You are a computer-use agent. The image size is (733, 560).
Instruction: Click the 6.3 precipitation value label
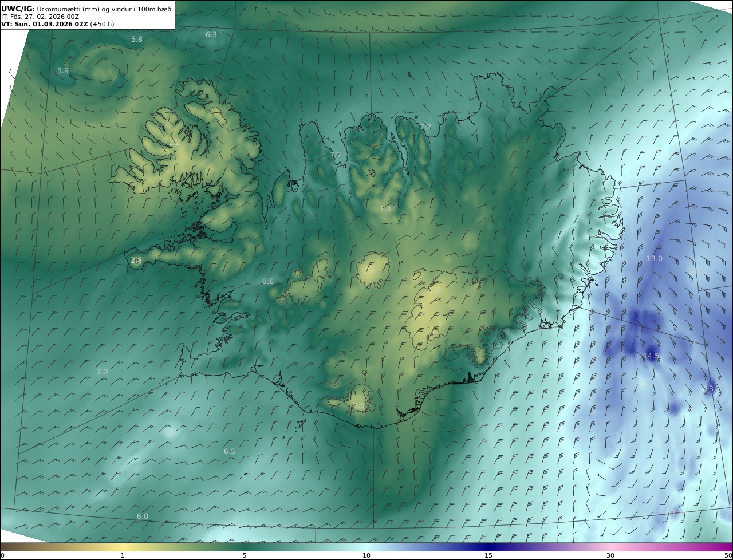click(x=211, y=35)
